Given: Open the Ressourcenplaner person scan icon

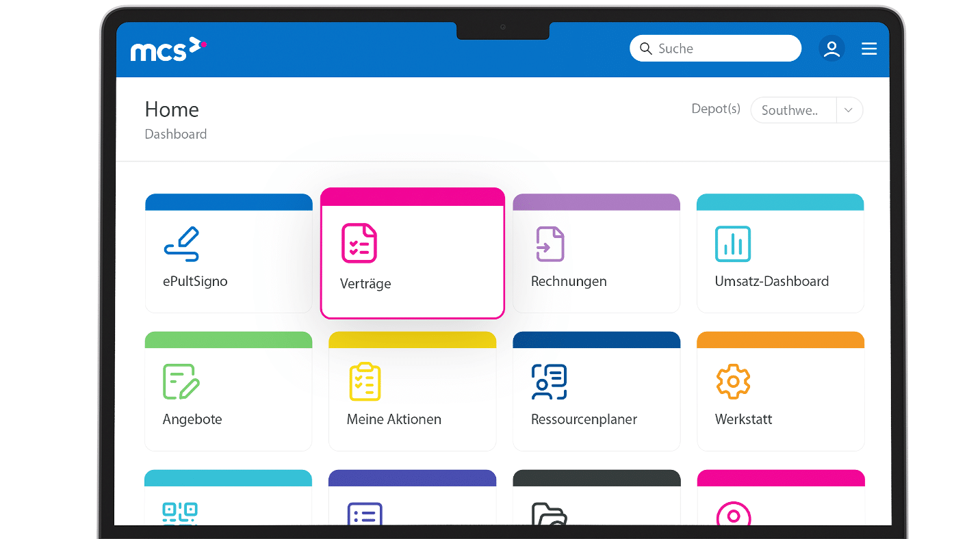Looking at the screenshot, I should click(549, 382).
